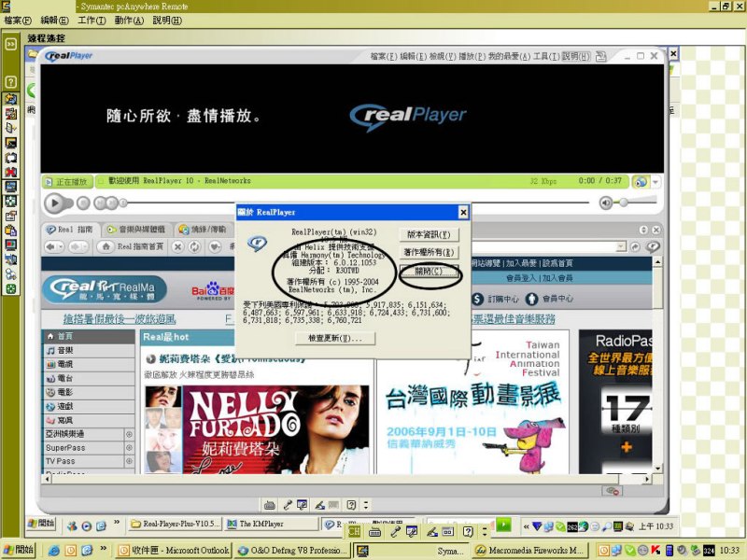Click 檢查更新(U)... button
The width and height of the screenshot is (747, 560).
(335, 338)
